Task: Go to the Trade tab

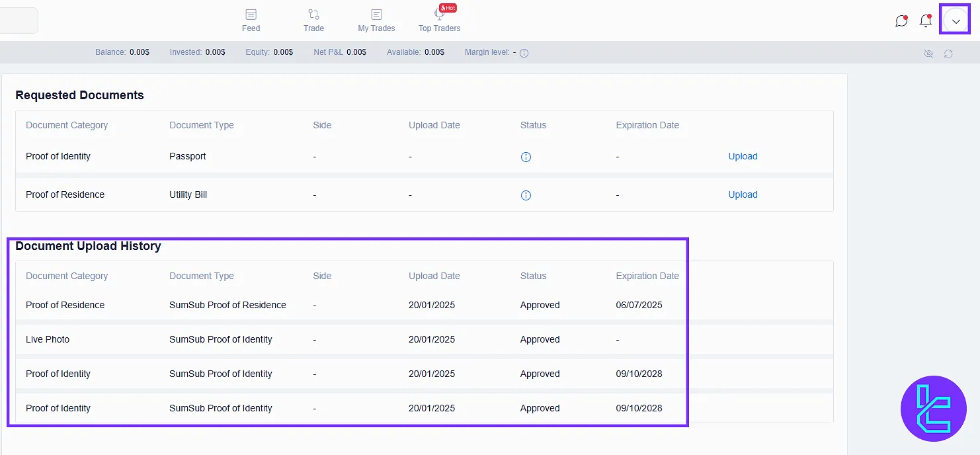Action: [313, 21]
